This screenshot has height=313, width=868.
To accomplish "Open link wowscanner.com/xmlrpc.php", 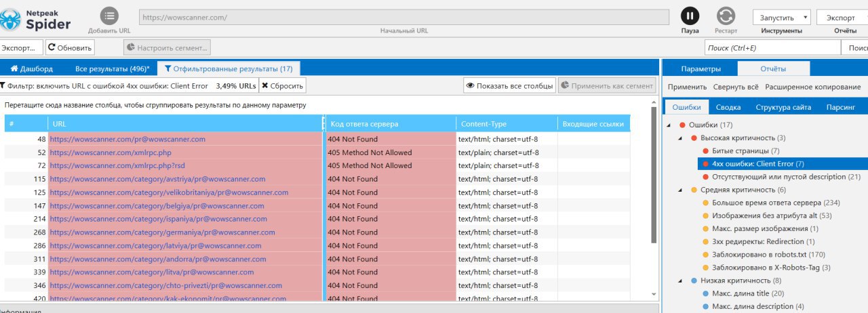I will [x=111, y=152].
